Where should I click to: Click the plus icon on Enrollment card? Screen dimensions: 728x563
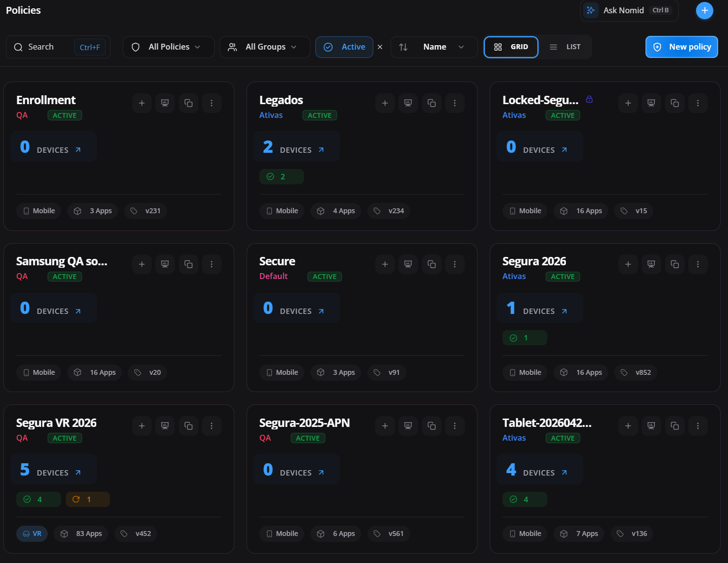(x=142, y=103)
